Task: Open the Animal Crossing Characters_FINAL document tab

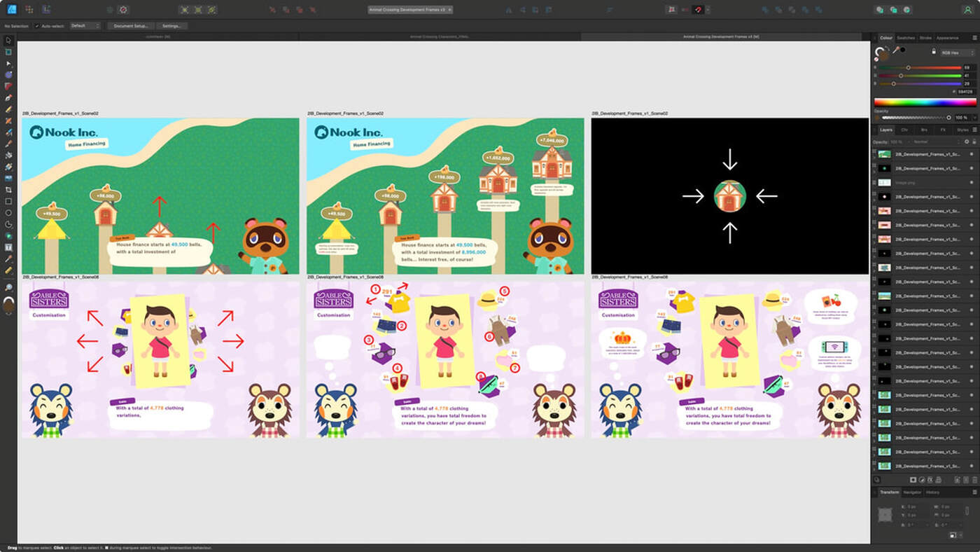Action: pos(440,36)
